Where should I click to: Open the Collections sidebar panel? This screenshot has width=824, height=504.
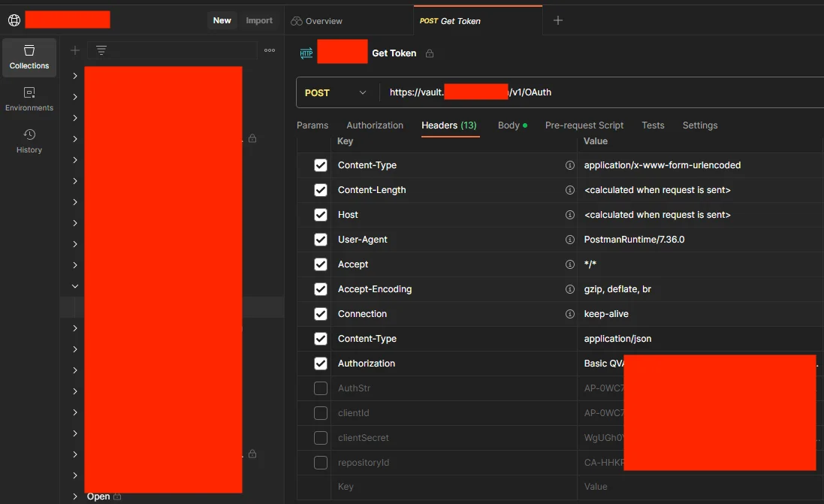click(29, 57)
